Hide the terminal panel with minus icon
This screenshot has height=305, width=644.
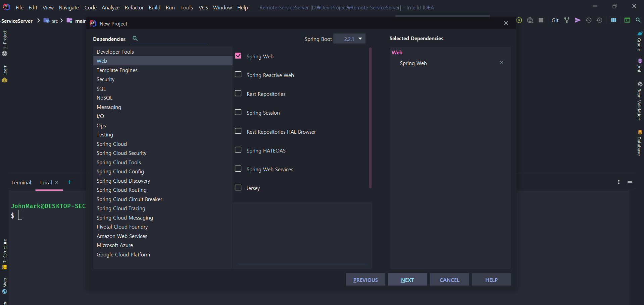pos(630,182)
